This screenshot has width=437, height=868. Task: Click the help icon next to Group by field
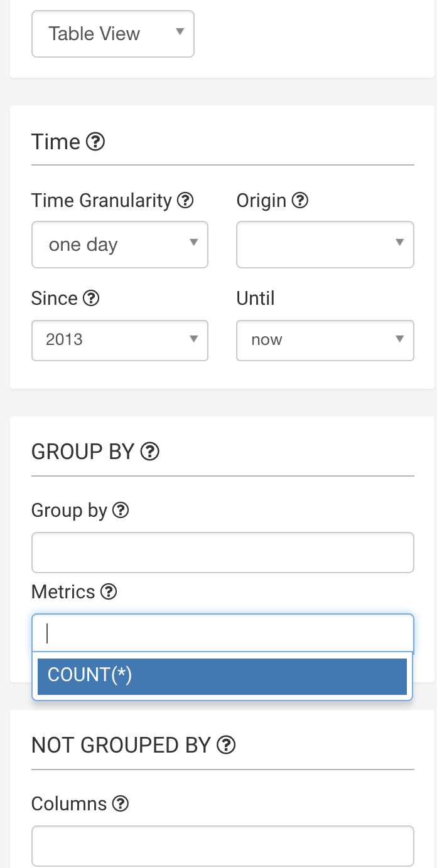tap(121, 511)
